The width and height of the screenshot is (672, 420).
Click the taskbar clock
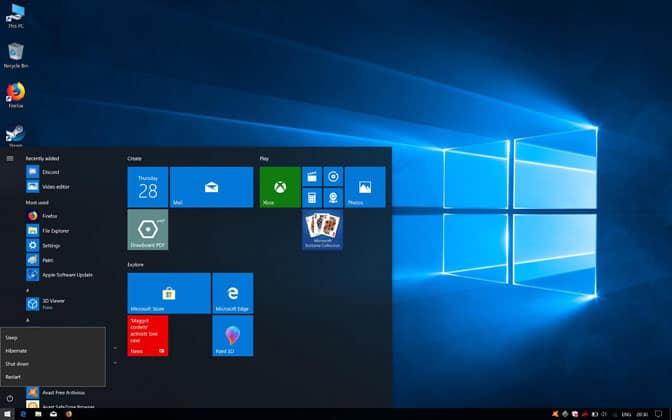pos(642,414)
